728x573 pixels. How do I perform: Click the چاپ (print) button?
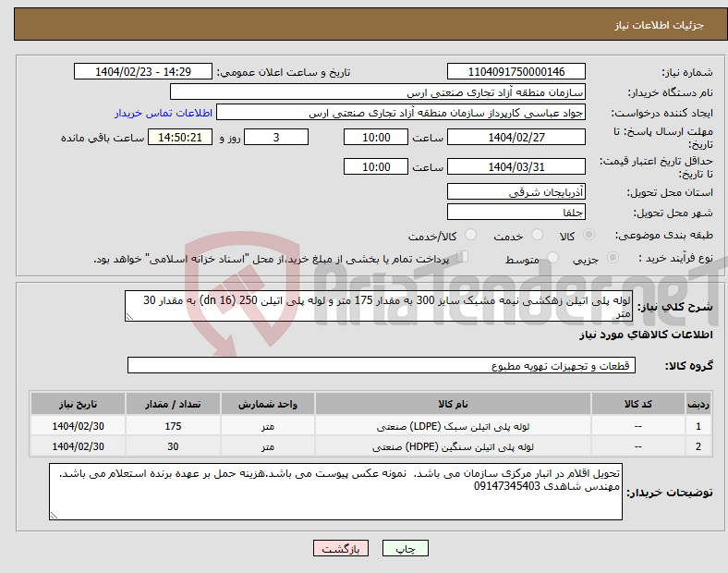[x=405, y=548]
